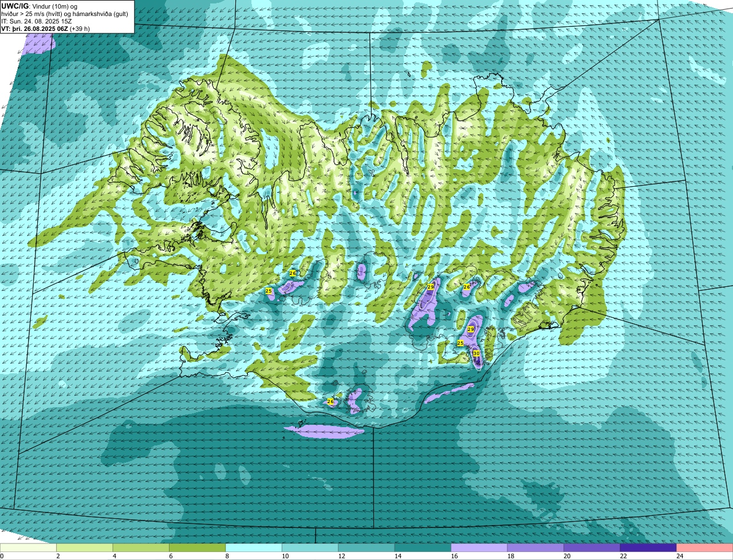Click the yellow 30 gust label

(476, 354)
